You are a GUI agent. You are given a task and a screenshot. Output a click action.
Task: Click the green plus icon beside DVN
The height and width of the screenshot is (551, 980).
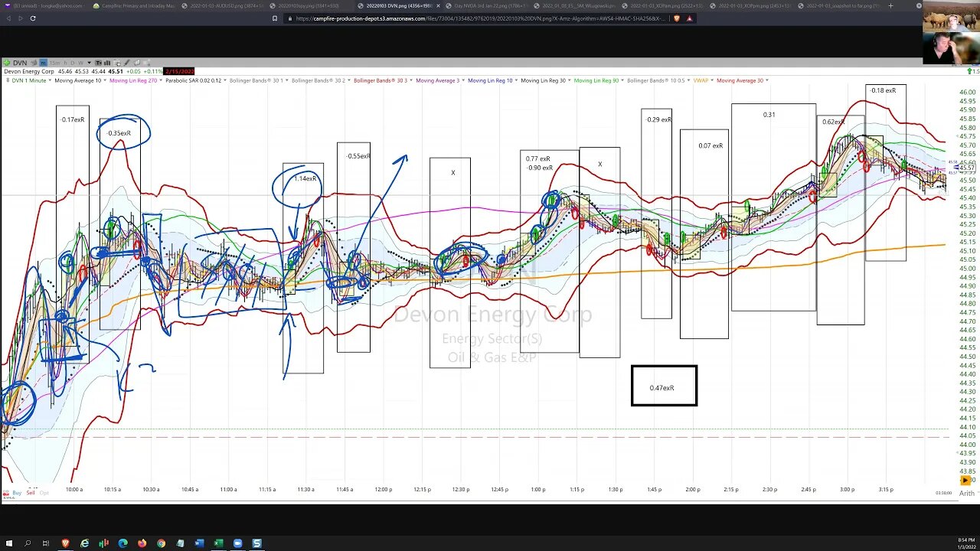[7, 63]
